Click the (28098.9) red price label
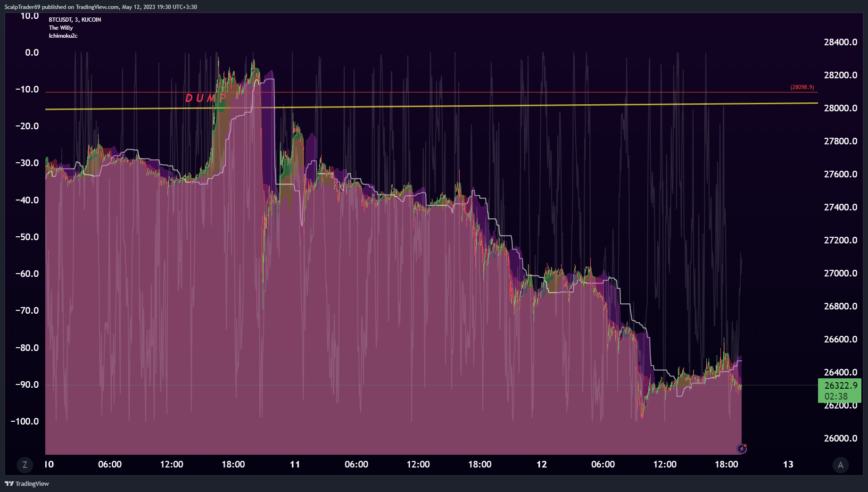Image resolution: width=868 pixels, height=492 pixels. (802, 87)
